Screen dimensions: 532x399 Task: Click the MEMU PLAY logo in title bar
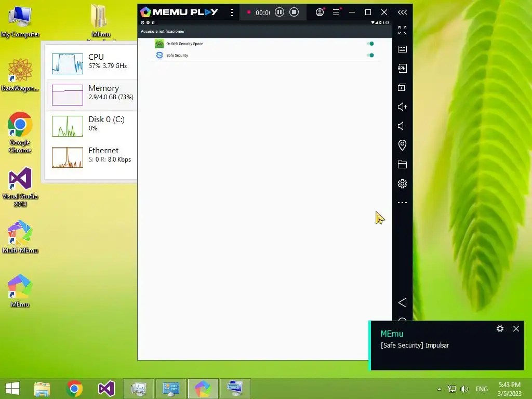pos(179,12)
